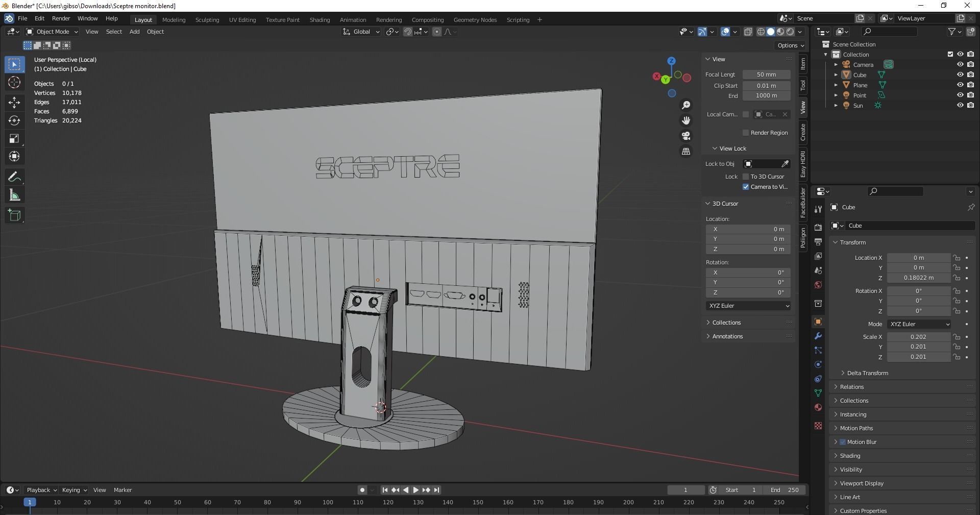Screen dimensions: 980x515
Task: Open the Texture properties checker icon
Action: [x=818, y=426]
